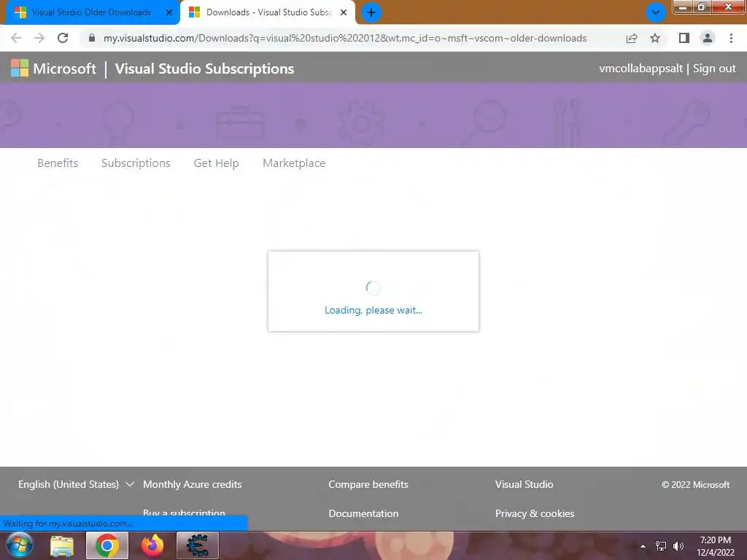Click the browser back arrow
The height and width of the screenshot is (560, 747).
(x=16, y=38)
